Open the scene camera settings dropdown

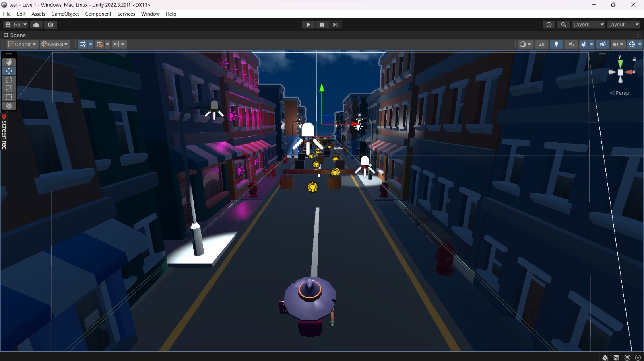click(x=618, y=44)
